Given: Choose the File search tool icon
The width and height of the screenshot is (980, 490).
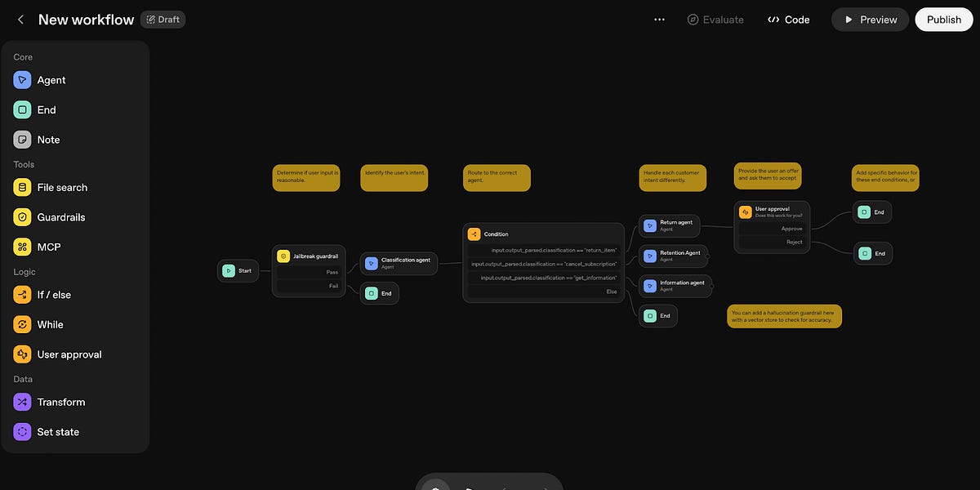Looking at the screenshot, I should pyautogui.click(x=22, y=188).
